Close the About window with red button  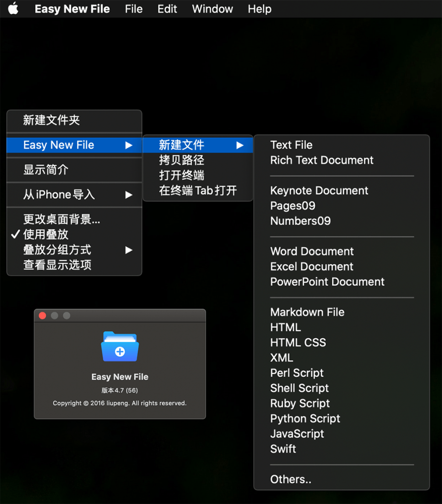[42, 315]
